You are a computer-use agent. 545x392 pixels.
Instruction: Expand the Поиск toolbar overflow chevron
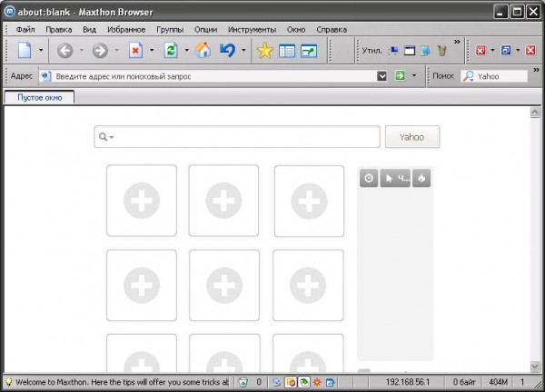536,70
